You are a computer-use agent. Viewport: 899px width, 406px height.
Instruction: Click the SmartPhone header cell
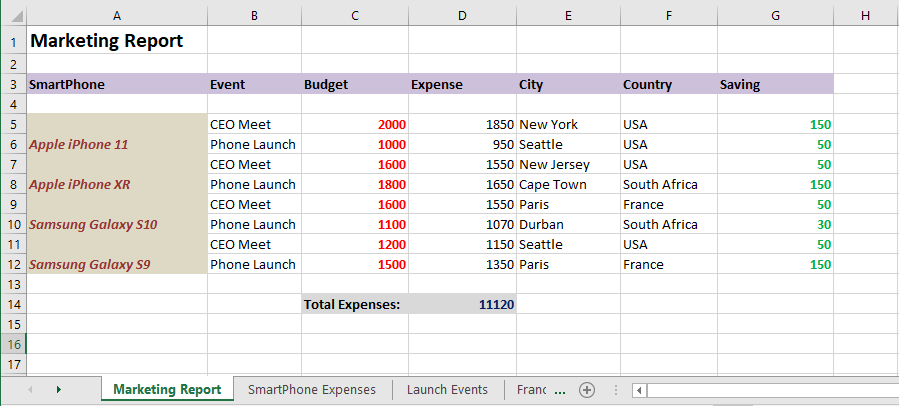click(117, 84)
